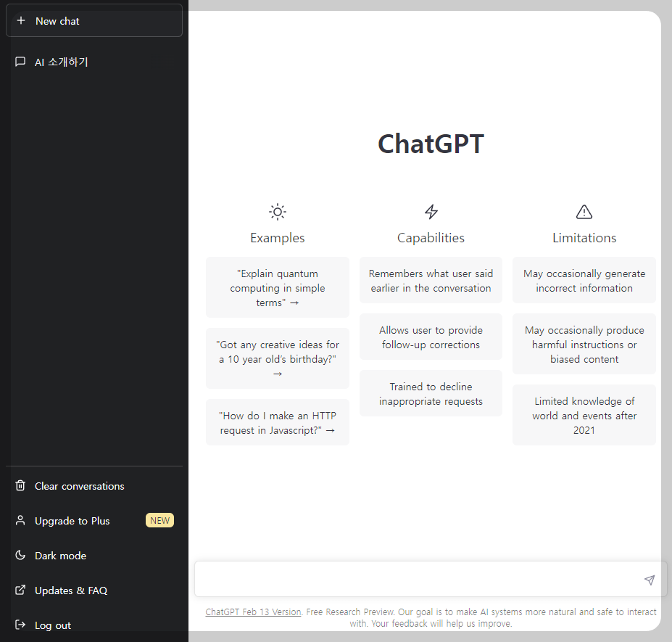Click the sun icon above Examples
Viewport: 672px width, 642px height.
coord(278,211)
